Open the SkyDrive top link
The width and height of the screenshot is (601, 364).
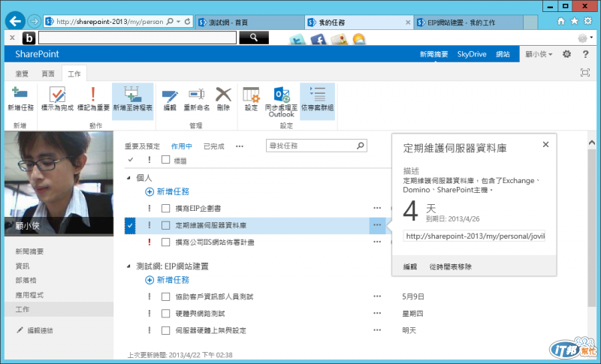pyautogui.click(x=472, y=54)
